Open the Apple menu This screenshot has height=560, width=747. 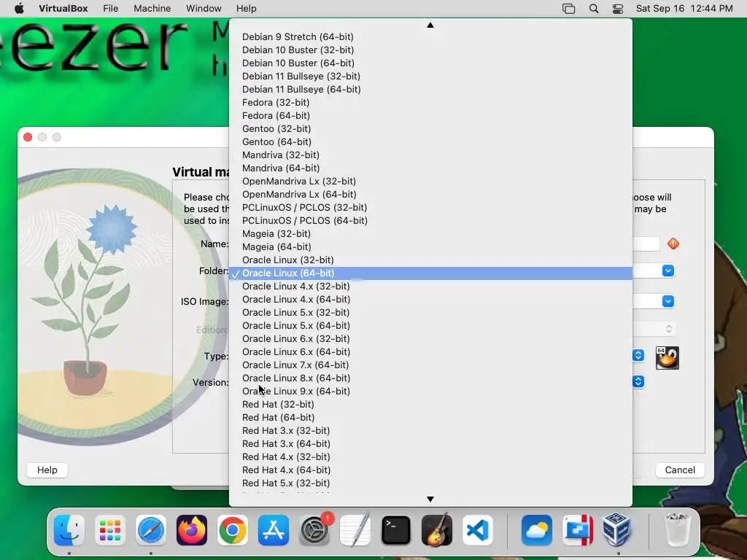pyautogui.click(x=19, y=9)
